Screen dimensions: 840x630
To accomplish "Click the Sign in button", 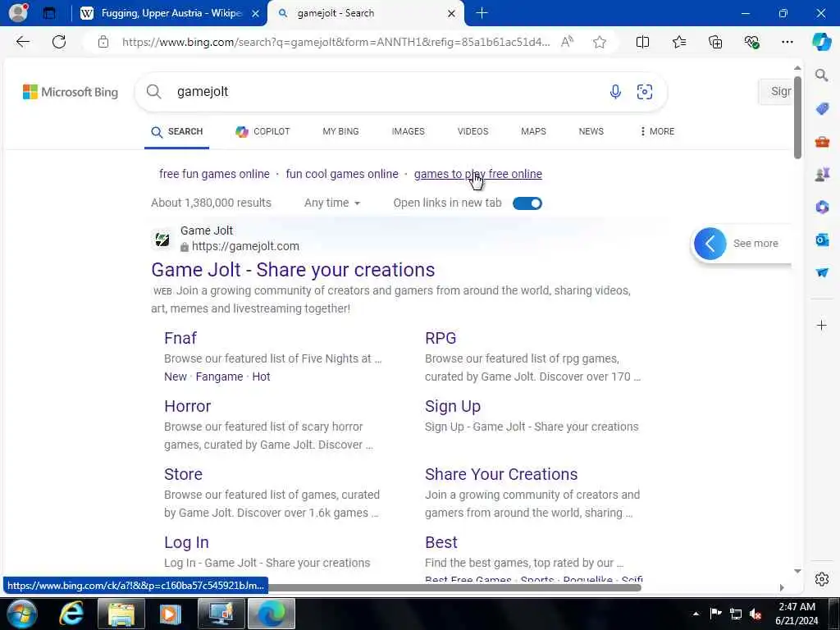I will pos(776,92).
